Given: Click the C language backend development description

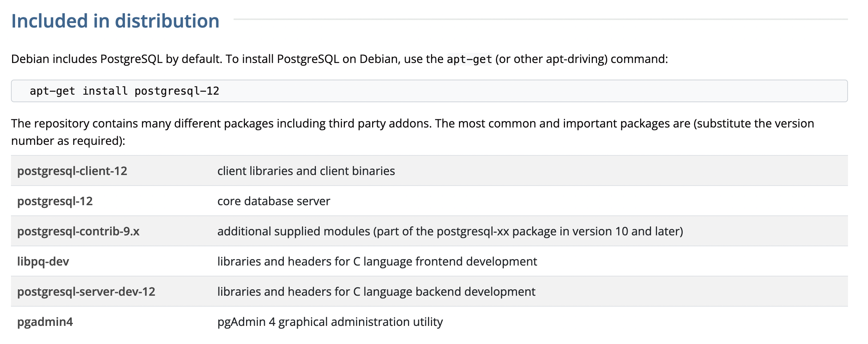Looking at the screenshot, I should coord(376,292).
